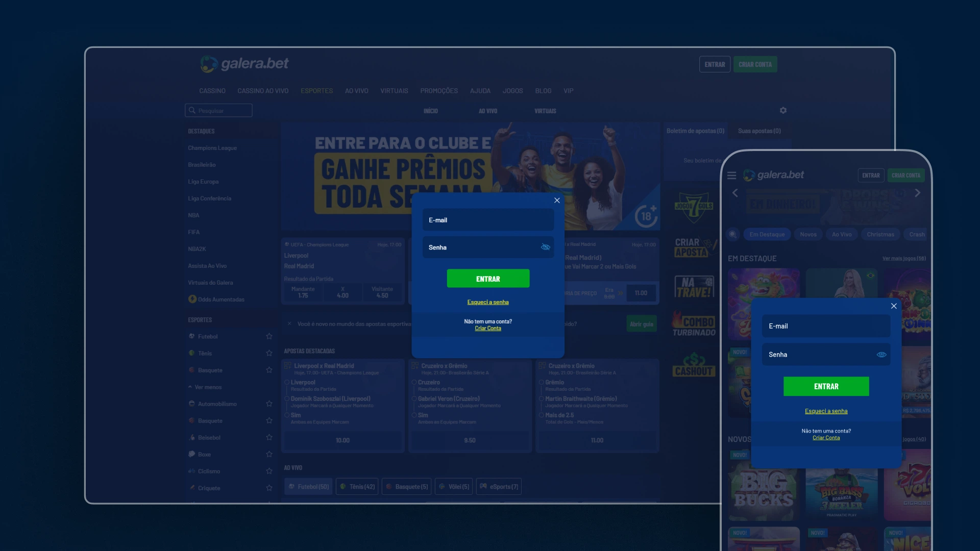This screenshot has width=980, height=551.
Task: Click the Odds Aumentadas lightning icon
Action: pos(191,299)
